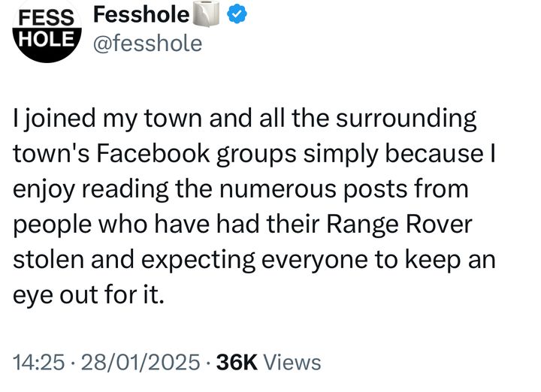Visit the @fesshole handle link

pyautogui.click(x=148, y=44)
